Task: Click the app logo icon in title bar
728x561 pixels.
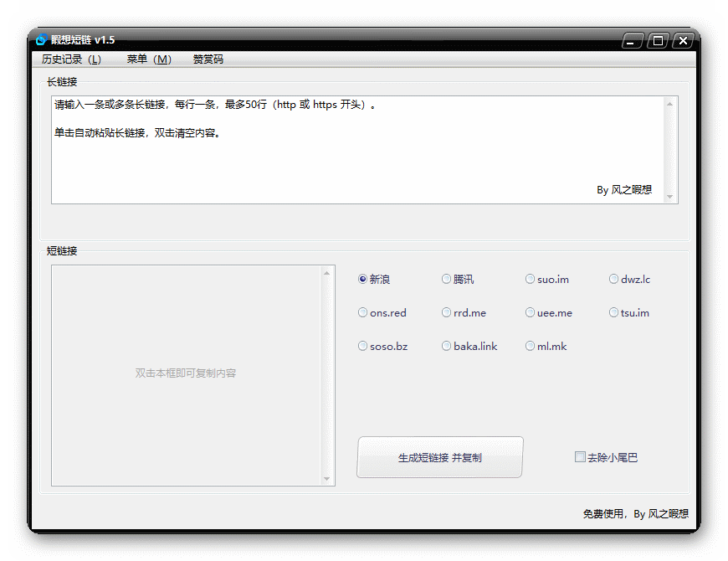Action: [41, 40]
